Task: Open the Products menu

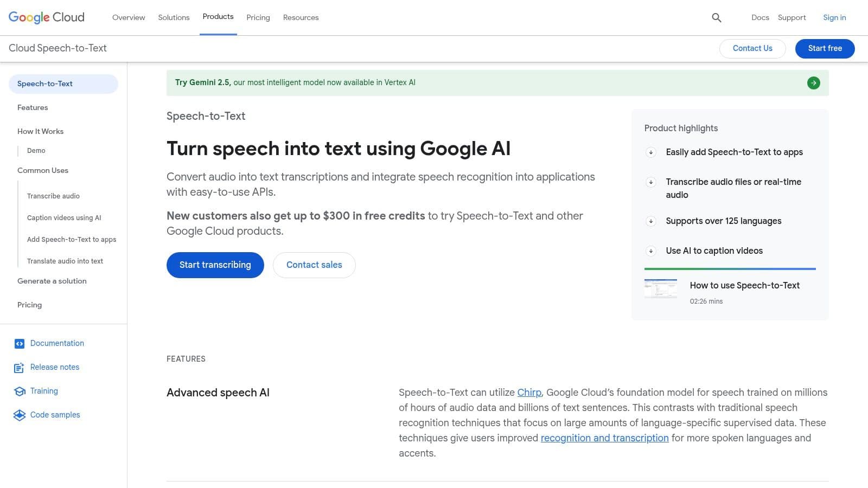Action: 218,17
